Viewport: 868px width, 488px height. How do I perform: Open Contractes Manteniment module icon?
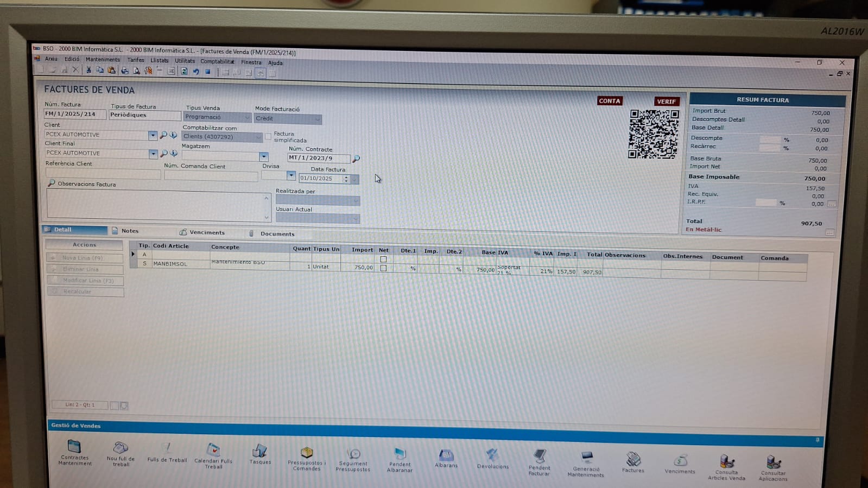click(74, 447)
